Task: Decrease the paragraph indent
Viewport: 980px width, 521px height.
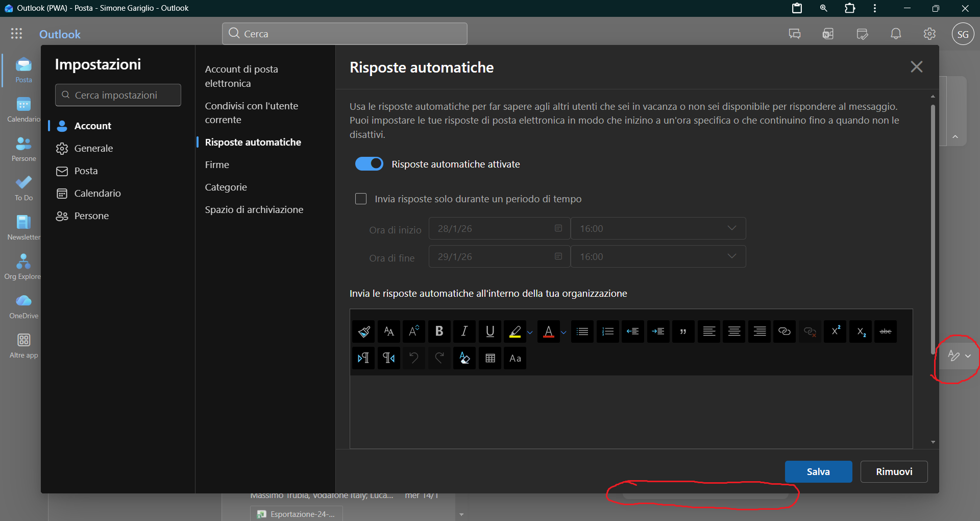Action: (x=633, y=331)
